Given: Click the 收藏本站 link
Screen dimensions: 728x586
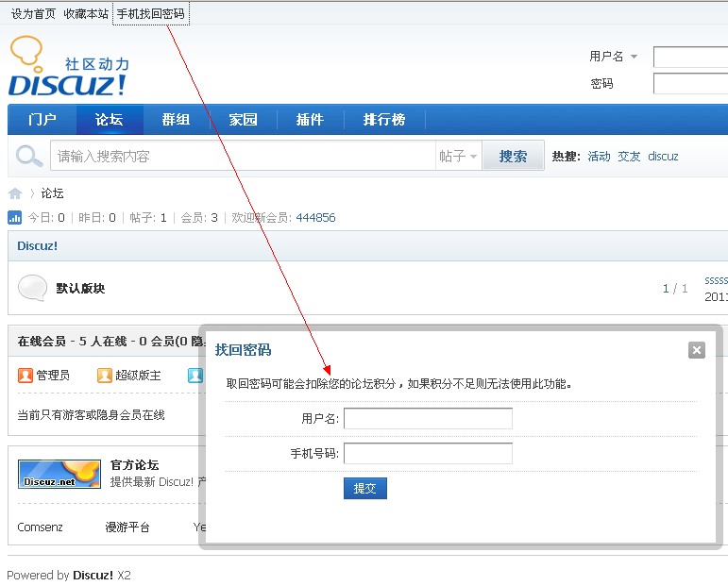Looking at the screenshot, I should coord(86,14).
